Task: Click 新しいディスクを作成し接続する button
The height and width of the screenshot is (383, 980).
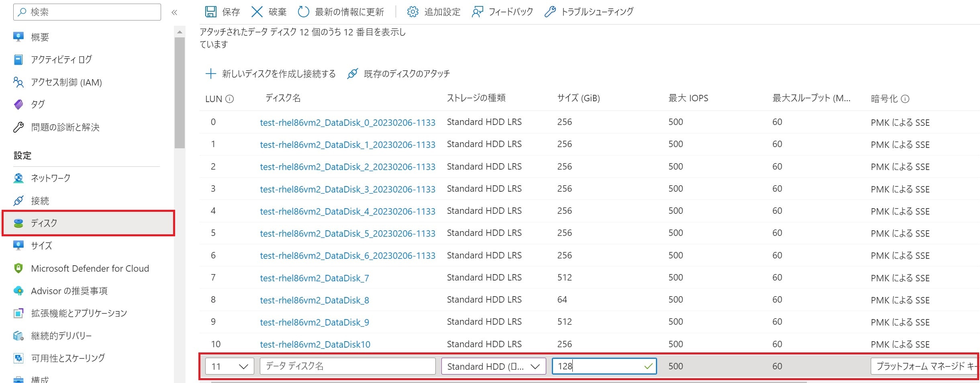Action: tap(270, 74)
